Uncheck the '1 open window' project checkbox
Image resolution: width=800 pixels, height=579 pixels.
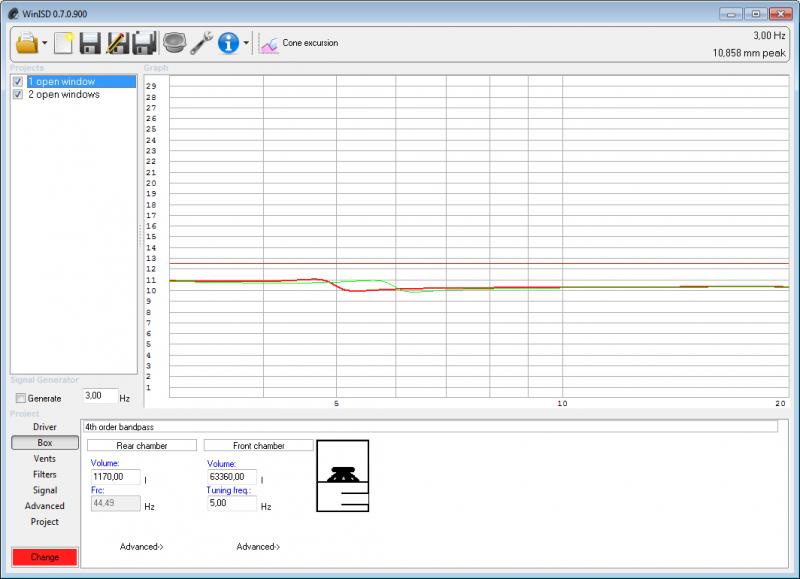click(18, 82)
